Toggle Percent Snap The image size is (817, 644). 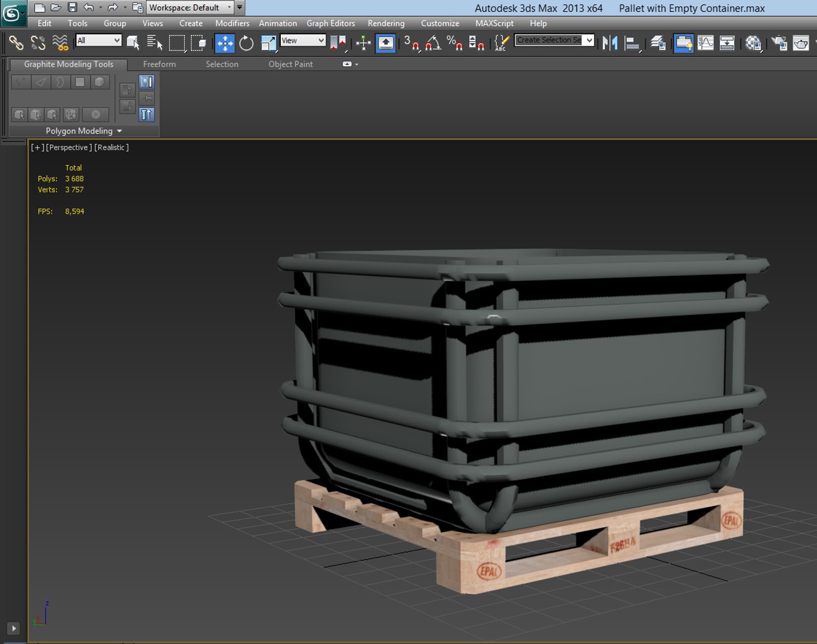(455, 43)
